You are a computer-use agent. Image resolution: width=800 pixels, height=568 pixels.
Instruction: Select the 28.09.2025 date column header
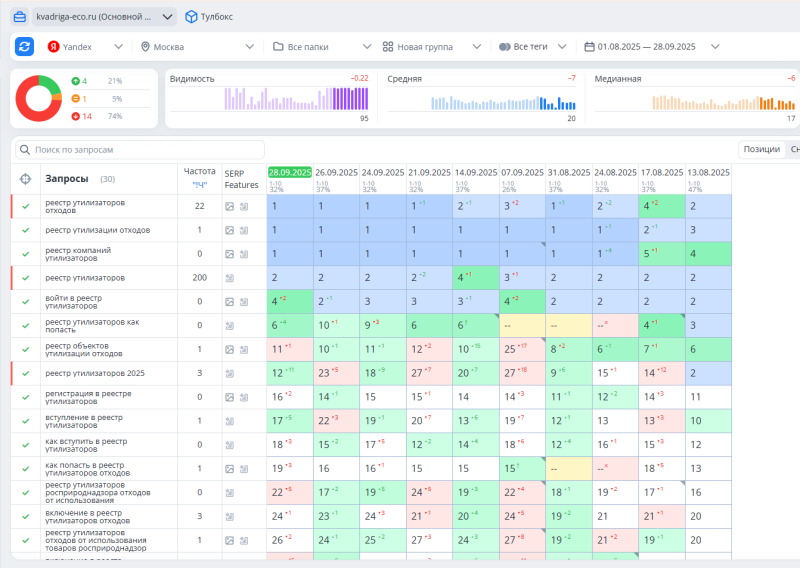pyautogui.click(x=290, y=172)
